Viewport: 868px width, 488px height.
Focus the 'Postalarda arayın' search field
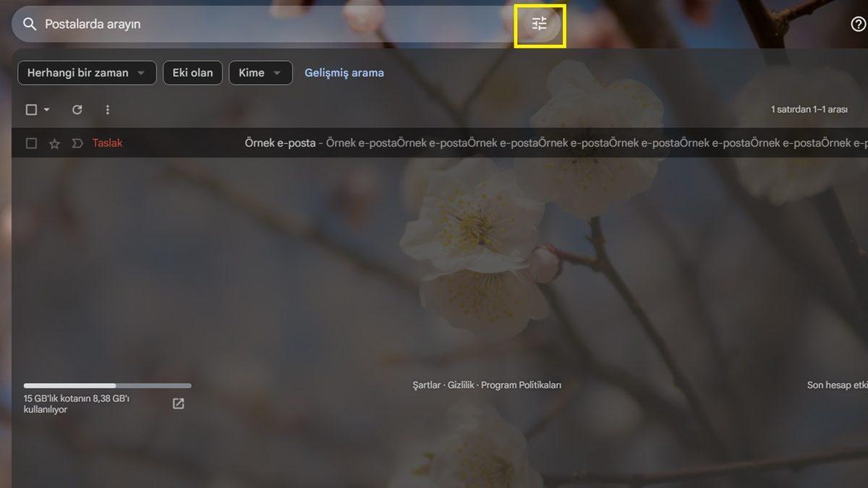point(268,24)
